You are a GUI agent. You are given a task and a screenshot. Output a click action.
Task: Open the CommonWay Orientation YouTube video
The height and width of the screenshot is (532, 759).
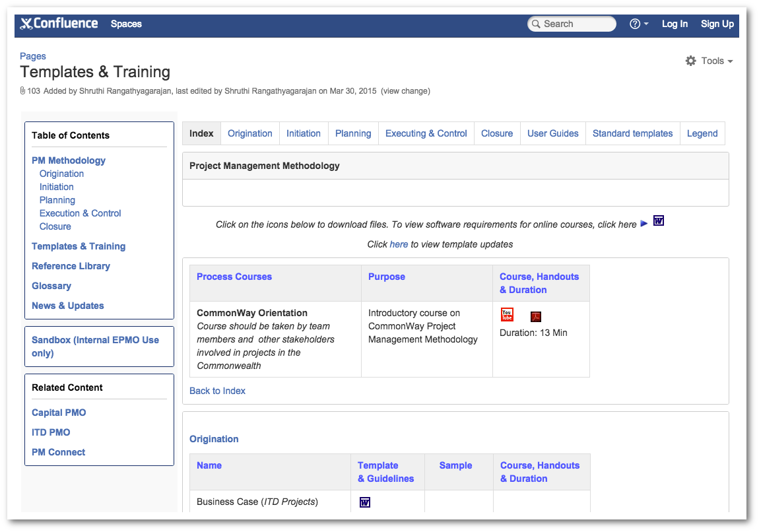click(x=507, y=315)
